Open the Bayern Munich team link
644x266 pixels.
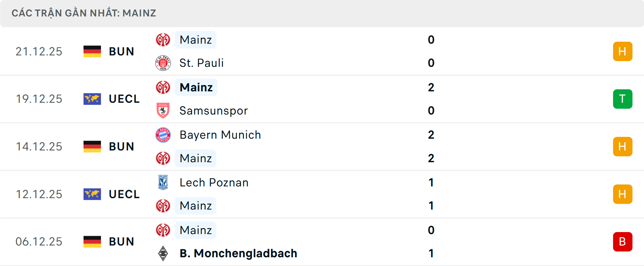(x=220, y=135)
